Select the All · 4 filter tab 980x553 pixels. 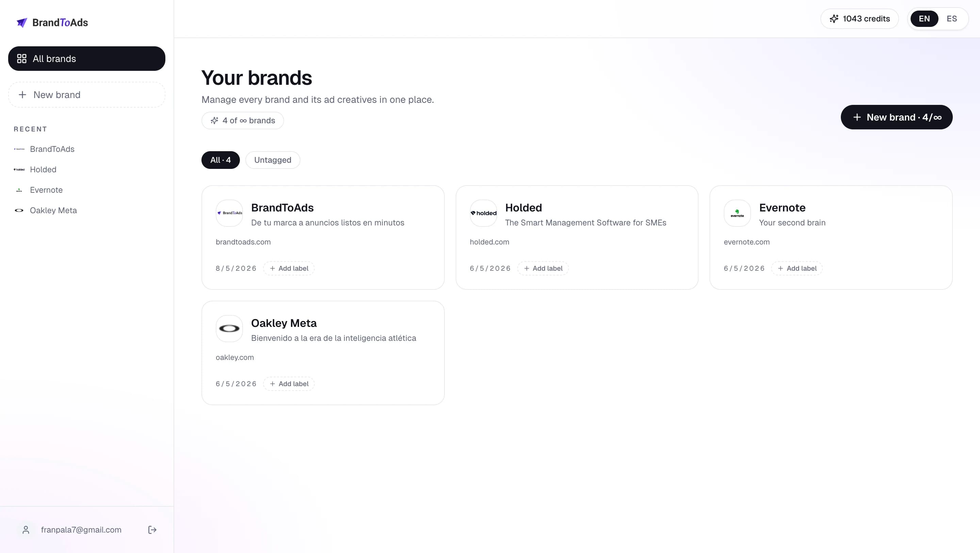click(x=220, y=160)
